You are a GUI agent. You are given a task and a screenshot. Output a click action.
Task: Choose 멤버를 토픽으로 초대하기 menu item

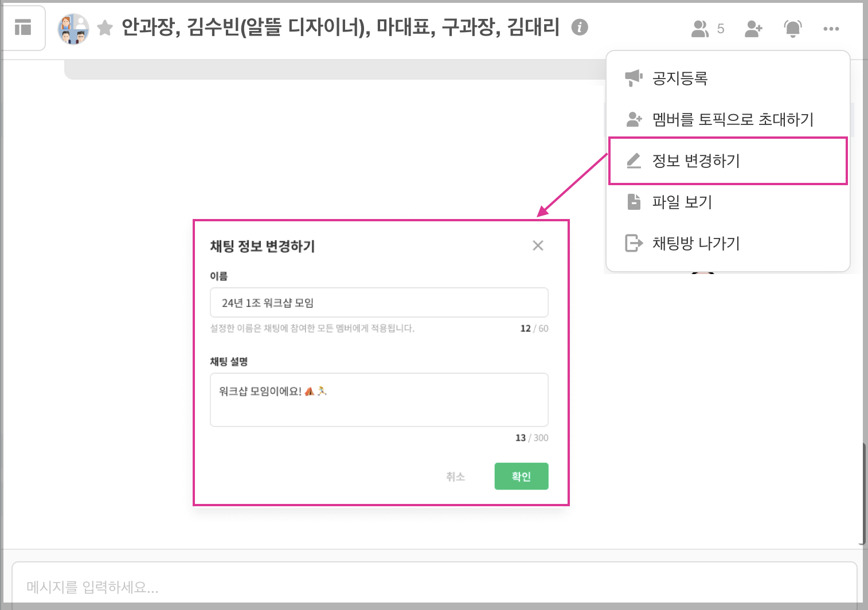click(733, 119)
